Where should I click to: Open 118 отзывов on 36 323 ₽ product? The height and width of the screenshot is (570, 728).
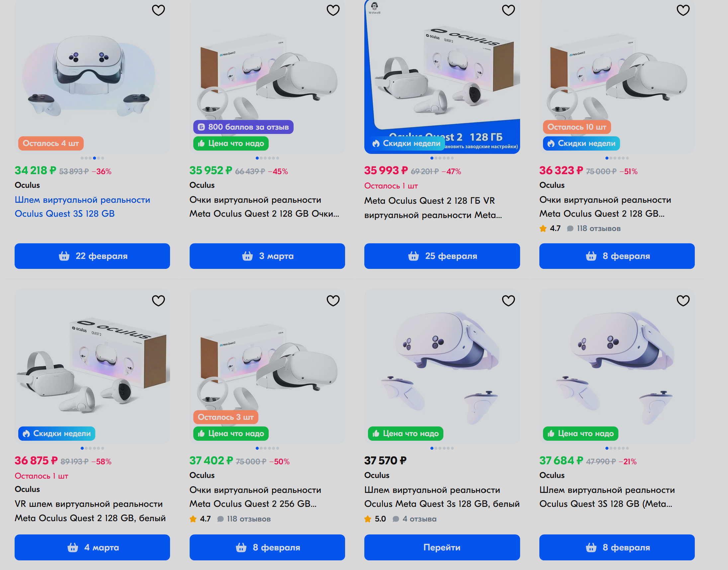tap(598, 229)
